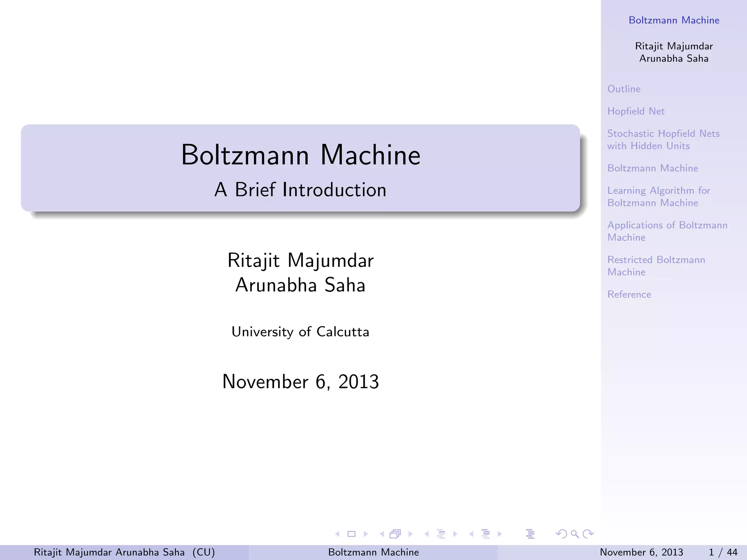Click the next slide arrow in navigation bar
Viewport: 747px width, 560px height.
point(366,534)
